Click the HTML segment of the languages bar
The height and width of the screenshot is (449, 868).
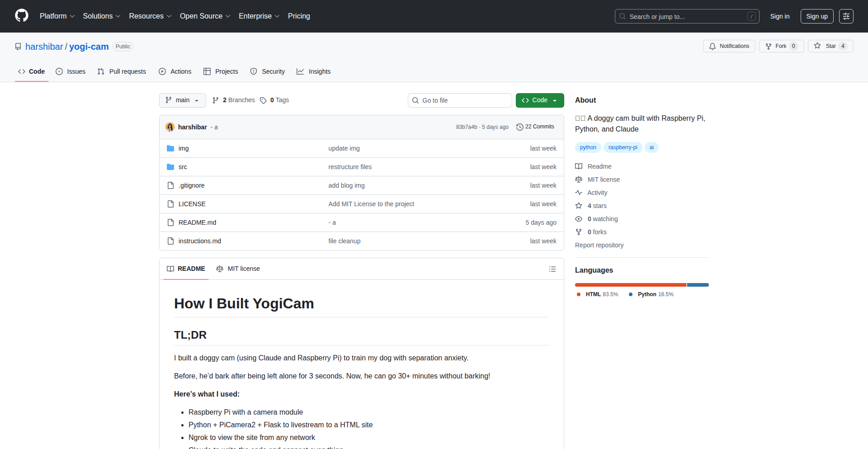click(x=630, y=285)
